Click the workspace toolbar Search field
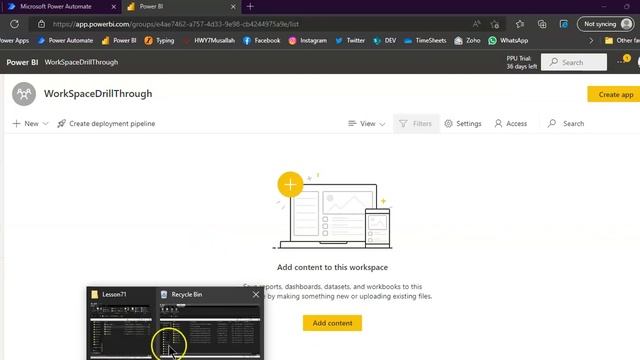 pos(566,124)
